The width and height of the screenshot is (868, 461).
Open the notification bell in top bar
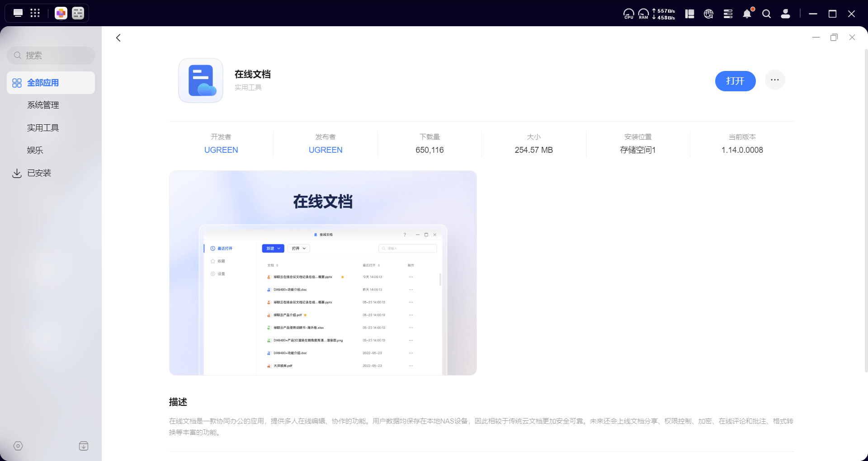click(x=747, y=14)
